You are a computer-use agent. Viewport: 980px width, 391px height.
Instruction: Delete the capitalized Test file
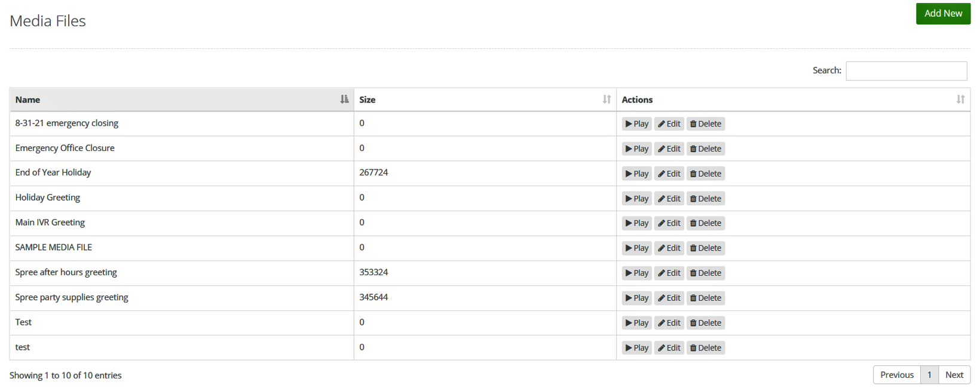coord(705,323)
